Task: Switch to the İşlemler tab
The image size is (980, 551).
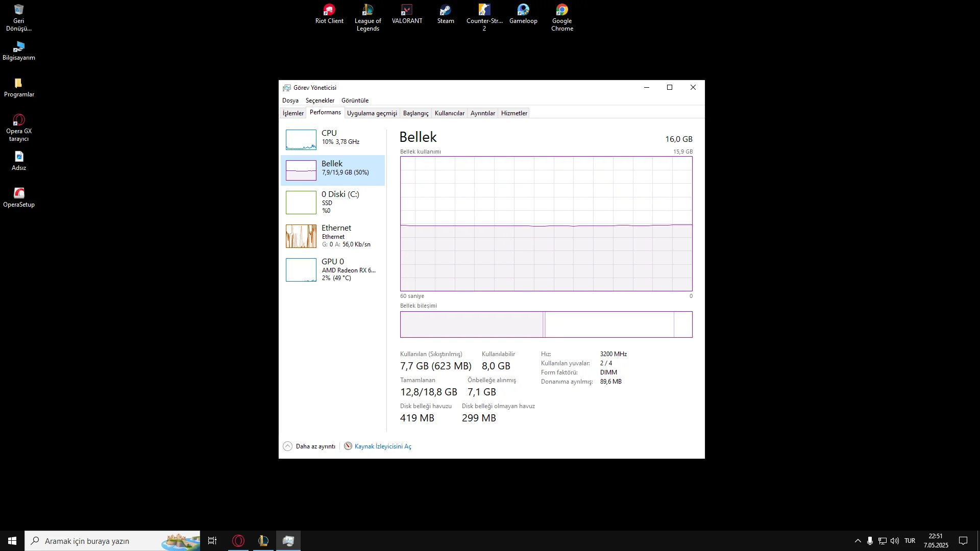Action: (x=293, y=113)
